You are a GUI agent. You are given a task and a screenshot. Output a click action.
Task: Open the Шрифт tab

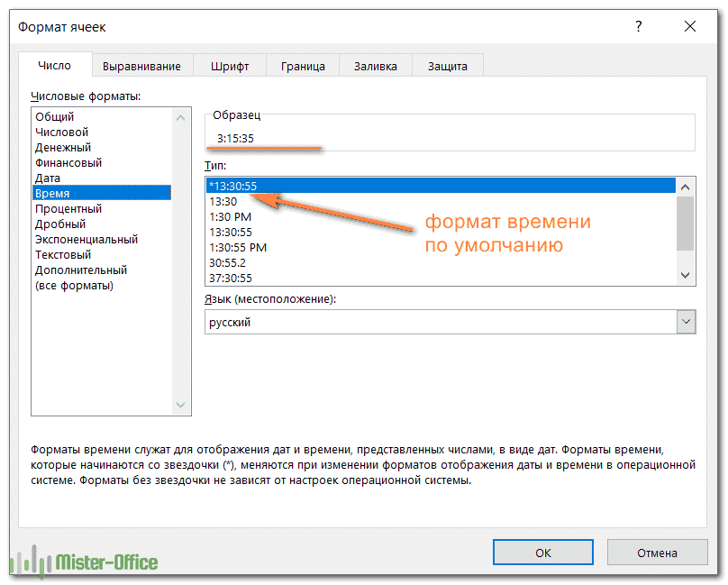tap(231, 67)
